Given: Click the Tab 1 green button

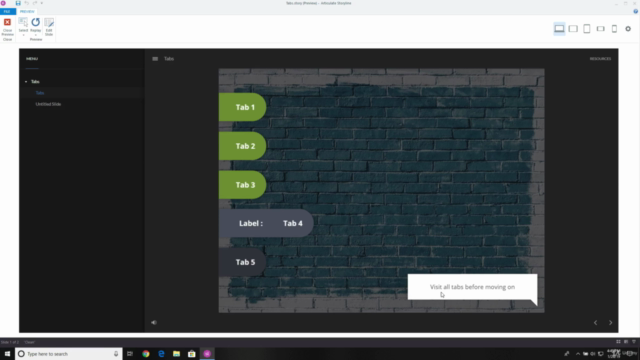Looking at the screenshot, I should pos(242,107).
